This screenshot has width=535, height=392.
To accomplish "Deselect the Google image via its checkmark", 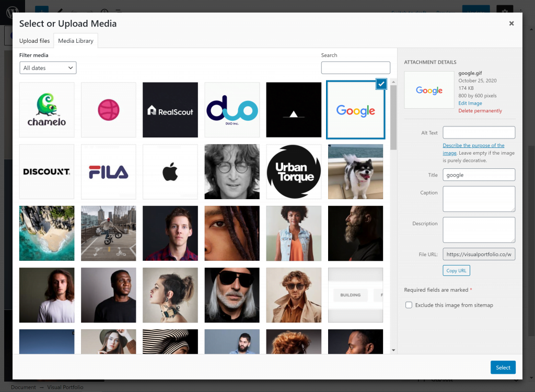I will coord(381,84).
